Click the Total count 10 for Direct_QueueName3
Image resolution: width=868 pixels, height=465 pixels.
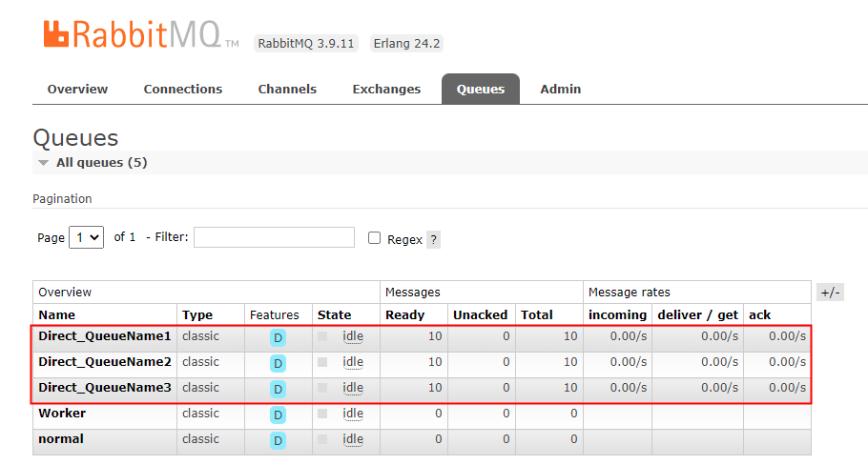570,388
